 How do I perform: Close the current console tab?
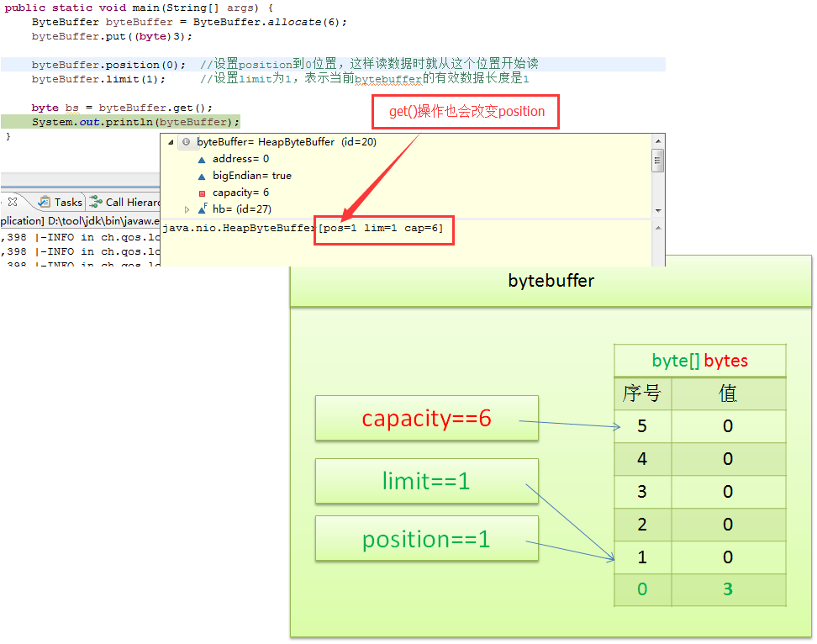click(x=13, y=202)
